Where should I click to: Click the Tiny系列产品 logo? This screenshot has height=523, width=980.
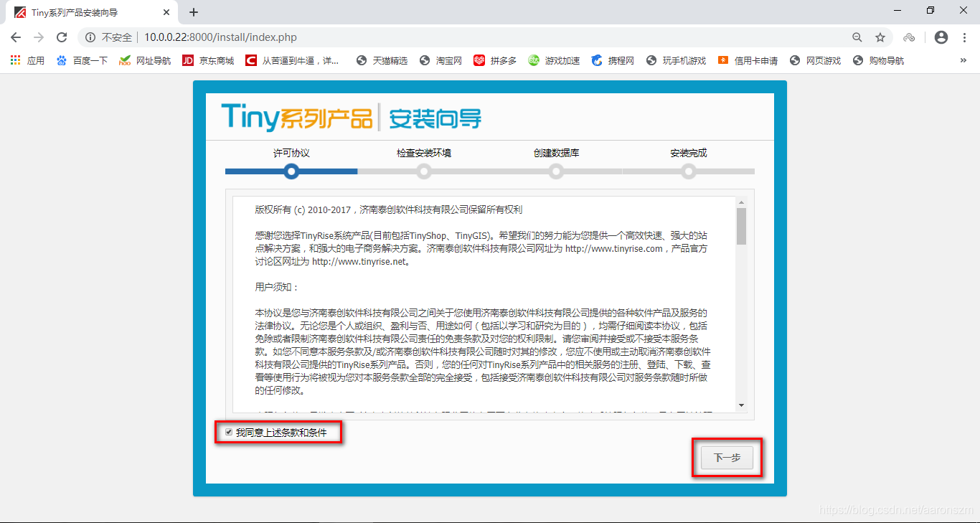(x=296, y=117)
